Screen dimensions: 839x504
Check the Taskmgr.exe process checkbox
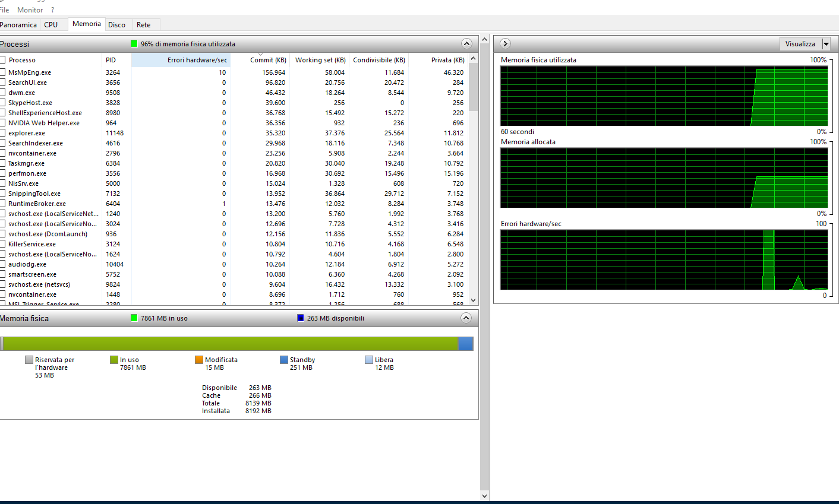2,163
